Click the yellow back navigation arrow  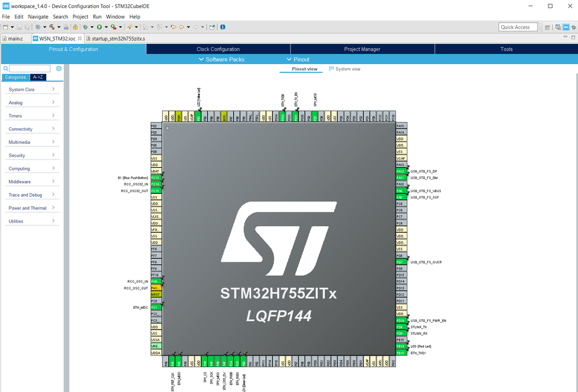pyautogui.click(x=181, y=27)
